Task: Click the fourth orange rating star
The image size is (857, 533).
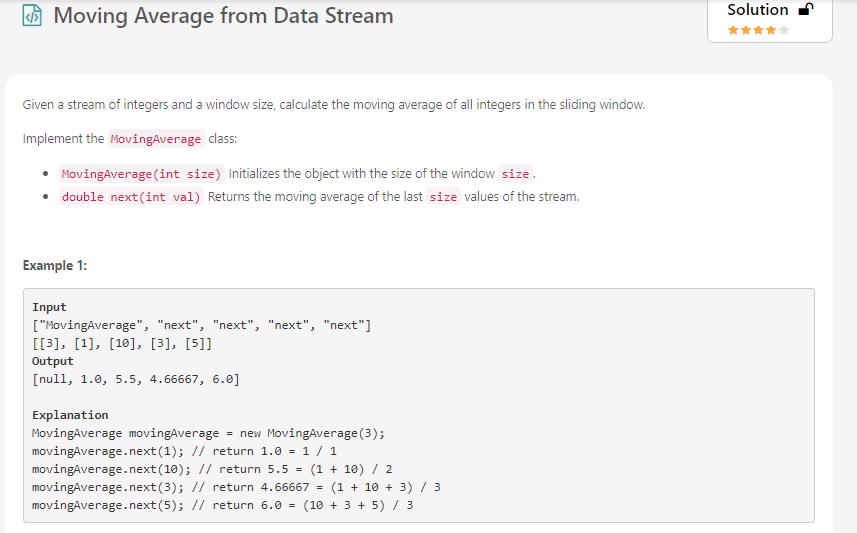Action: (771, 30)
